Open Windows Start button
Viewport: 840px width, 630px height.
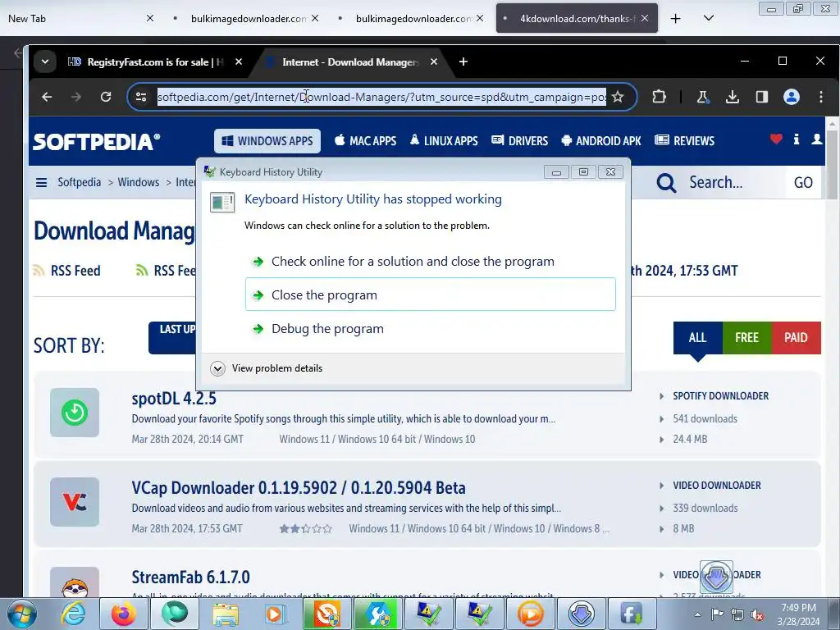pos(21,614)
